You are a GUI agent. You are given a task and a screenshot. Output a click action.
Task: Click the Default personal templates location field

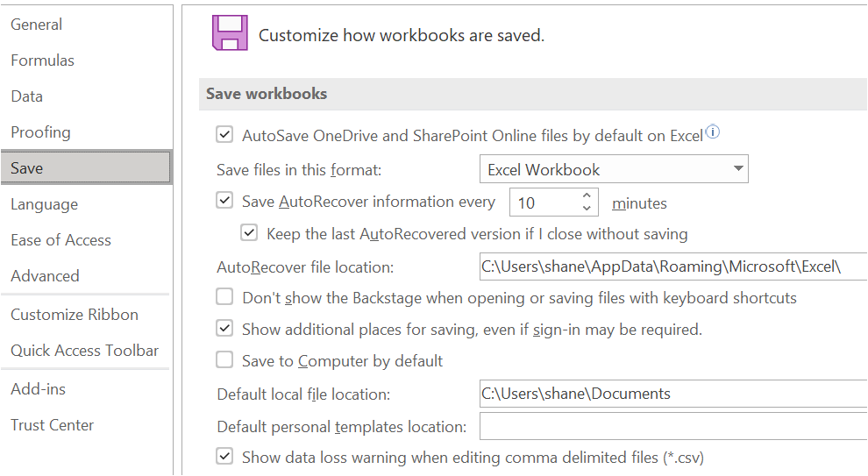tap(673, 426)
